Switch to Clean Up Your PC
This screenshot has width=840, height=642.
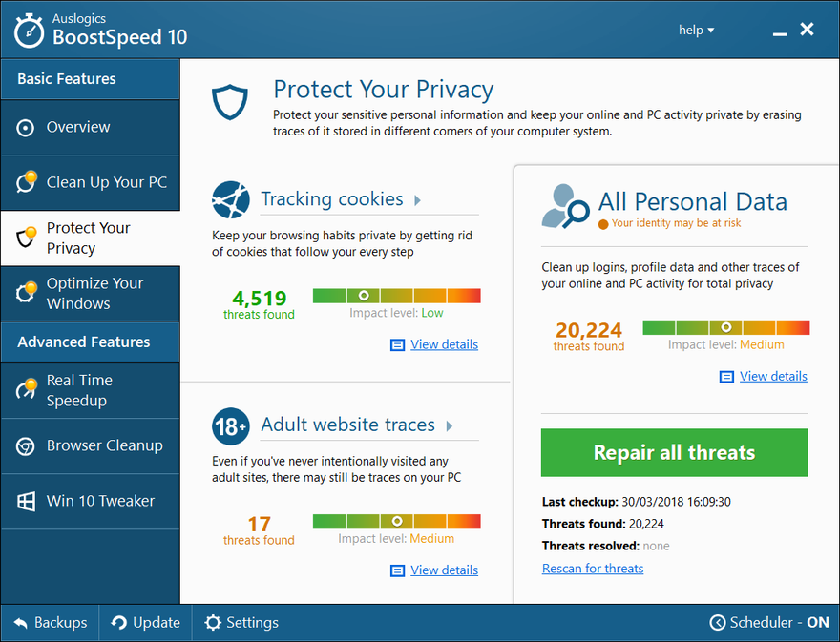pyautogui.click(x=90, y=182)
